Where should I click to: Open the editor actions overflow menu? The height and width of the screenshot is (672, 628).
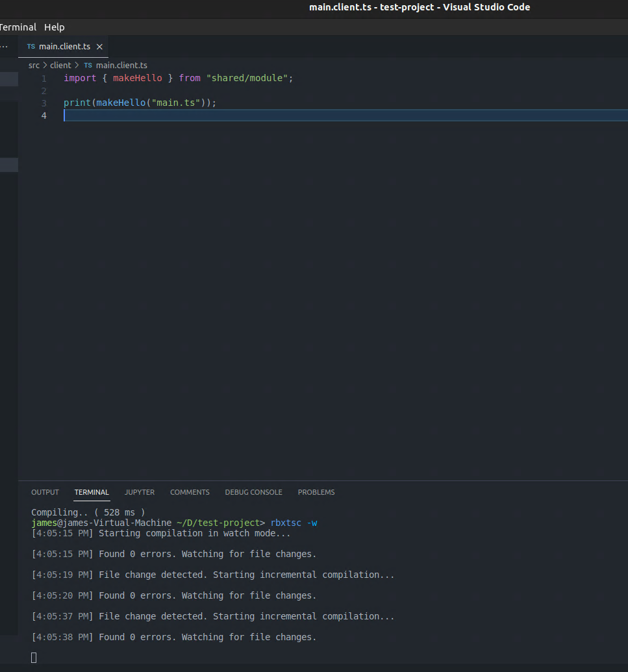[4, 46]
